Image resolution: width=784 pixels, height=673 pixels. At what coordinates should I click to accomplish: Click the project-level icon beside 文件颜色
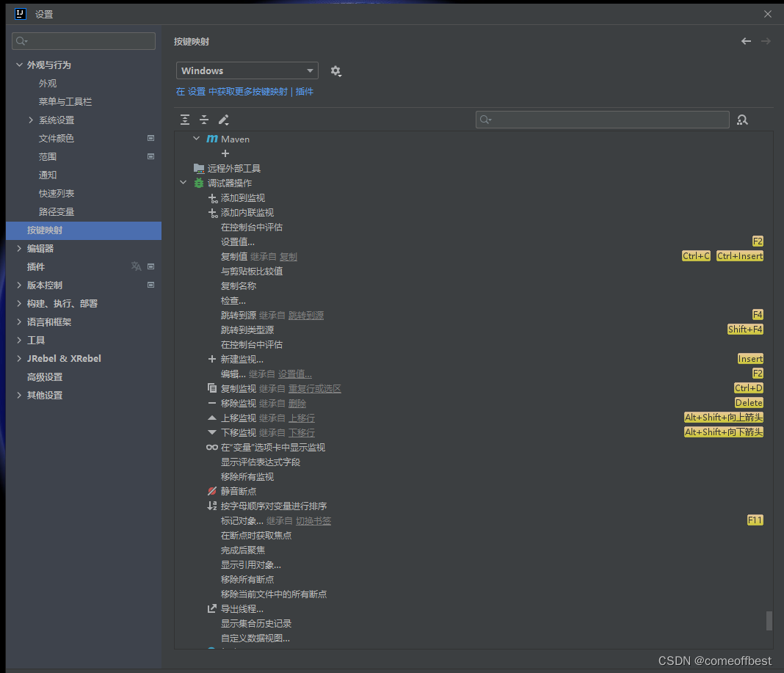pyautogui.click(x=150, y=138)
